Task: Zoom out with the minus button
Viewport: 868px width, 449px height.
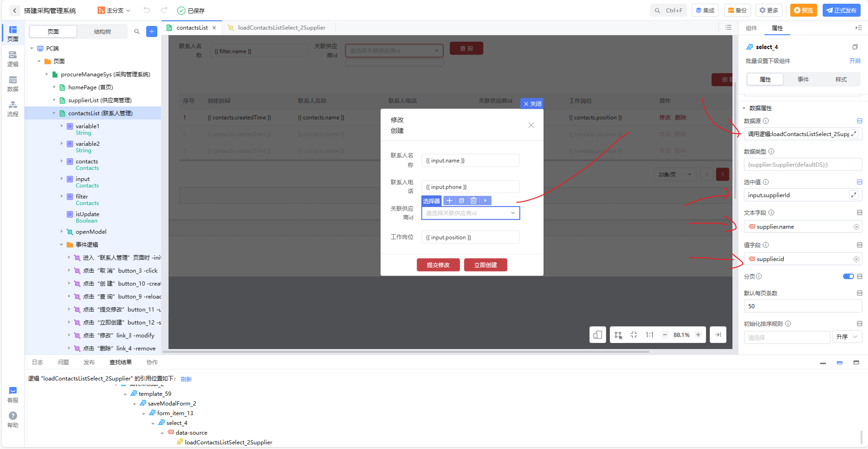Action: tap(665, 335)
